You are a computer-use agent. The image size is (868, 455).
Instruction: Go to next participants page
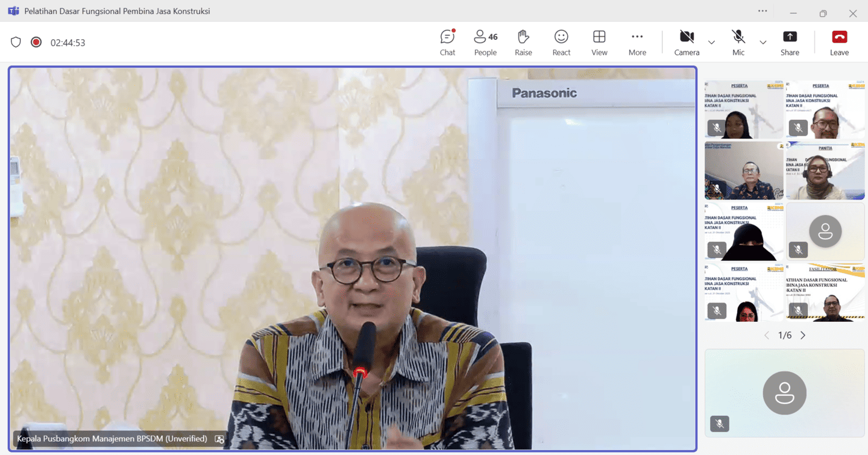[x=803, y=336]
